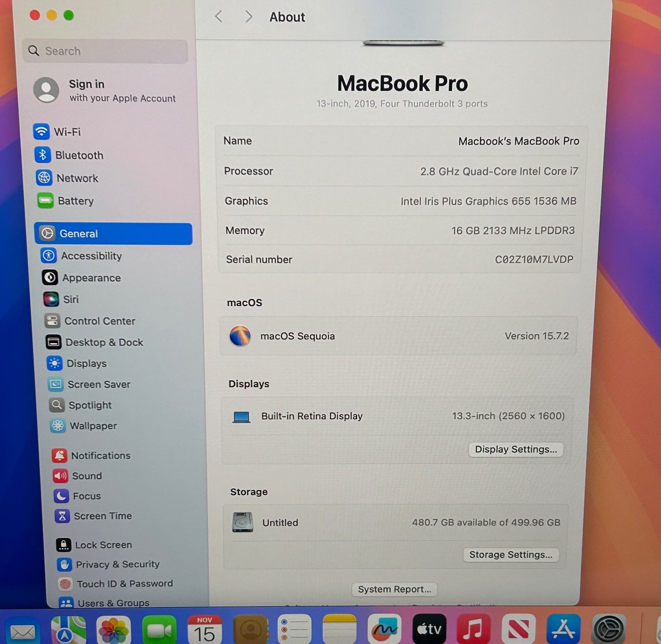661x644 pixels.
Task: Open the System Report button
Action: click(x=395, y=589)
